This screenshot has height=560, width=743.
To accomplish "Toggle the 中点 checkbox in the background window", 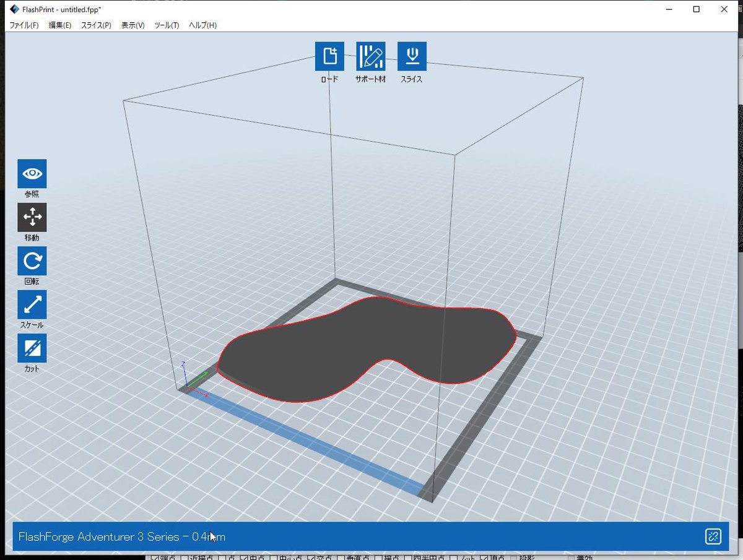I will click(243, 556).
